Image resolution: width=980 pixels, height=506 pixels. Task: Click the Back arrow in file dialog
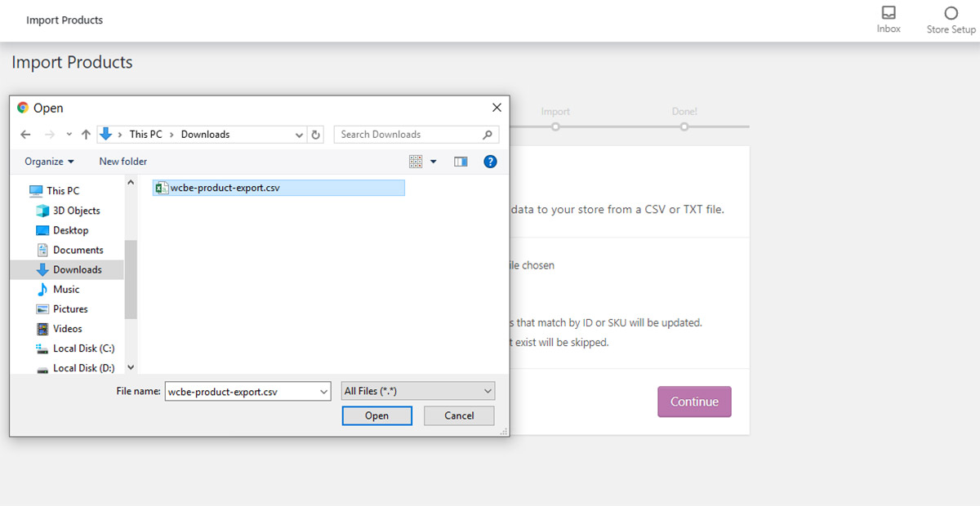25,135
